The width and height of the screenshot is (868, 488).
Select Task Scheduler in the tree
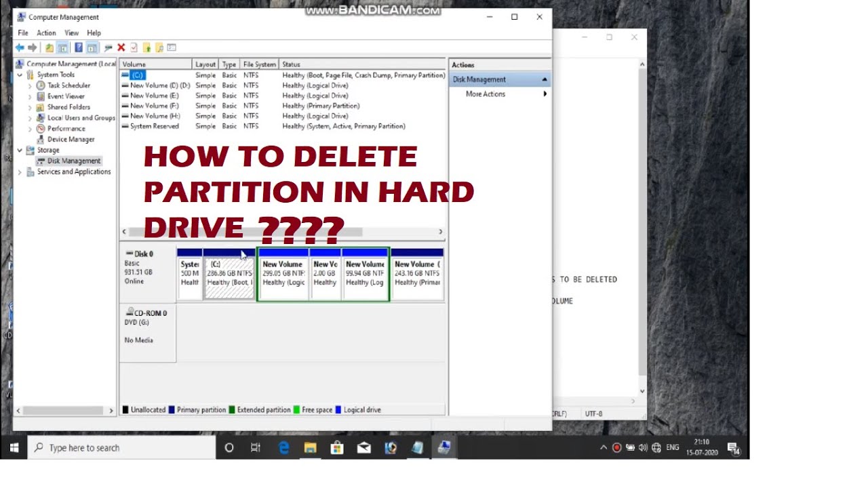68,85
